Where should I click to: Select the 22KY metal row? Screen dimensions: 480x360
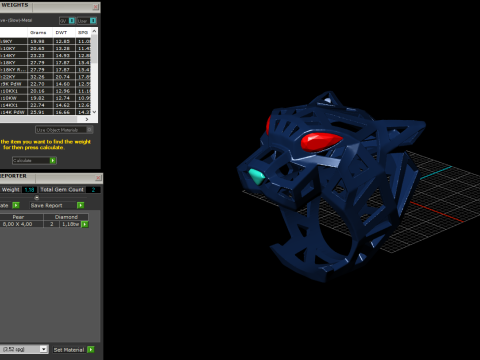click(45, 77)
